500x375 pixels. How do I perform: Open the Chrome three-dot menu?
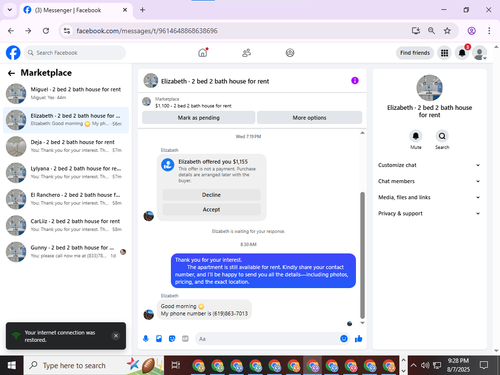pyautogui.click(x=489, y=31)
